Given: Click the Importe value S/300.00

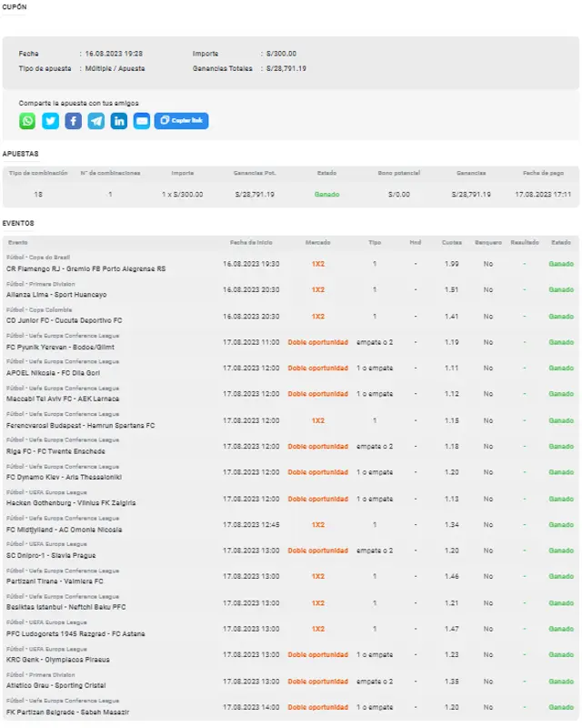Looking at the screenshot, I should (281, 54).
